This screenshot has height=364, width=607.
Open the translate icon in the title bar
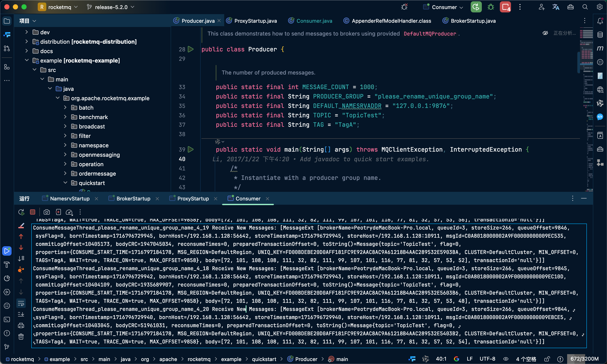click(x=556, y=7)
